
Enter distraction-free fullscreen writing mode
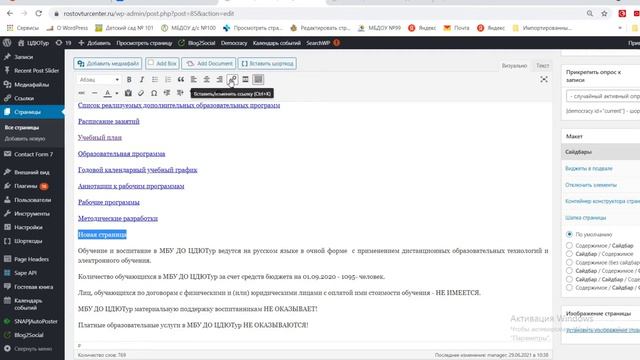(x=544, y=80)
